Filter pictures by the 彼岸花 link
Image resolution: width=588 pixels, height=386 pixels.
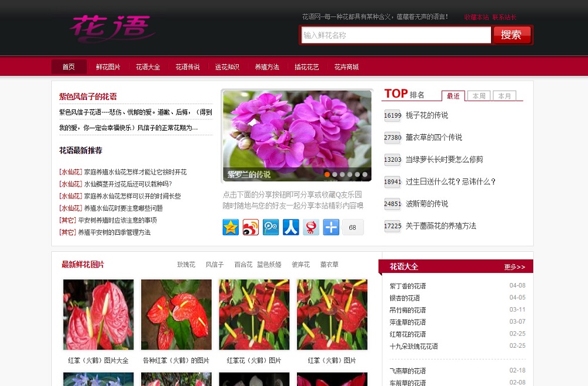[x=300, y=264]
